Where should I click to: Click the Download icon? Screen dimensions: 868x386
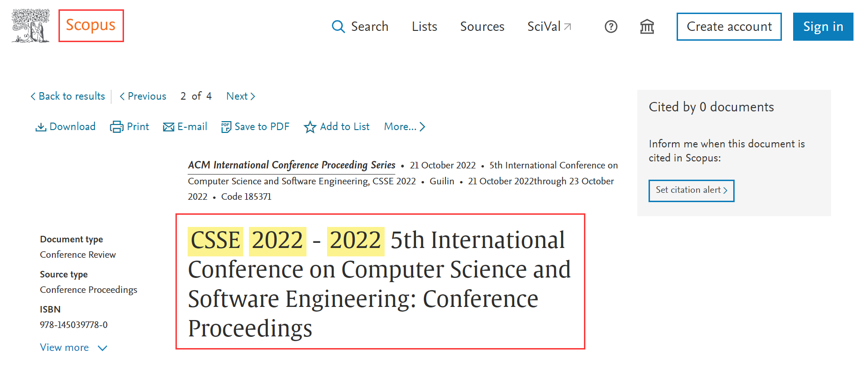41,127
